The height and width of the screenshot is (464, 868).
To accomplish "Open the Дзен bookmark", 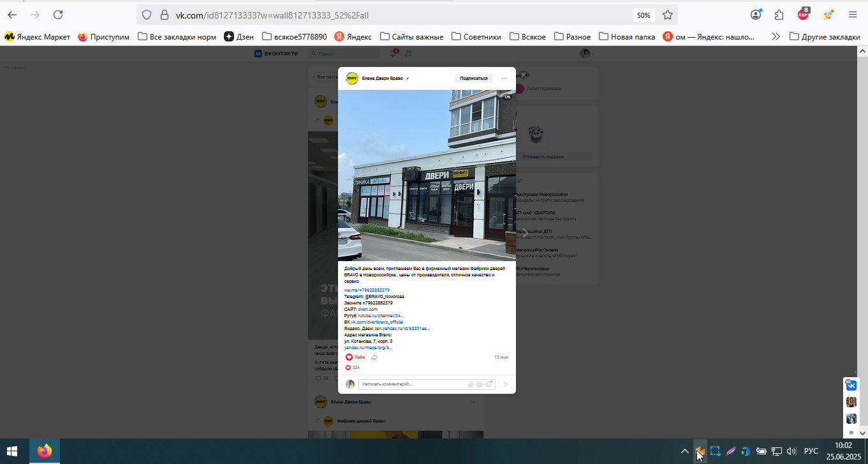I will [239, 37].
